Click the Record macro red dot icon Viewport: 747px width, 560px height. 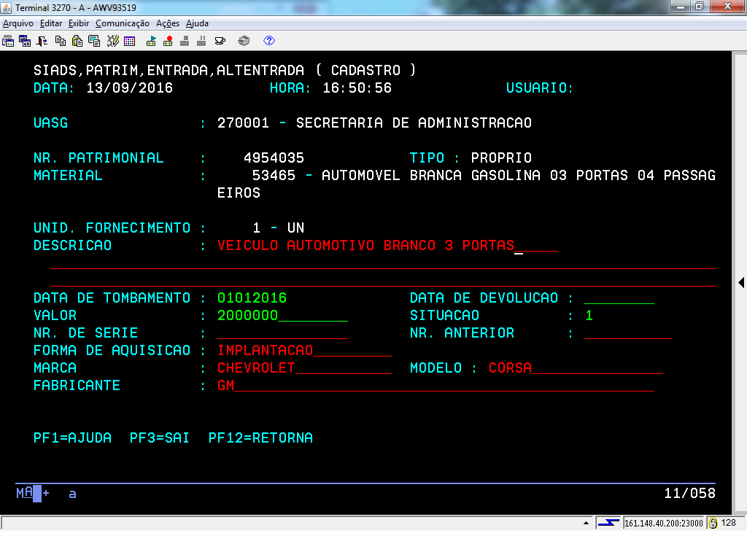point(168,41)
